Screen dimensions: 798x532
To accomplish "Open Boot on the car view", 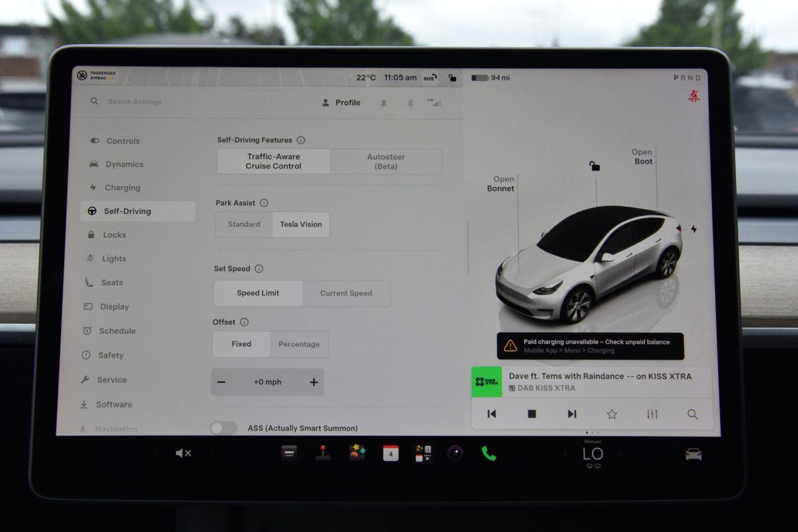I will (x=642, y=156).
